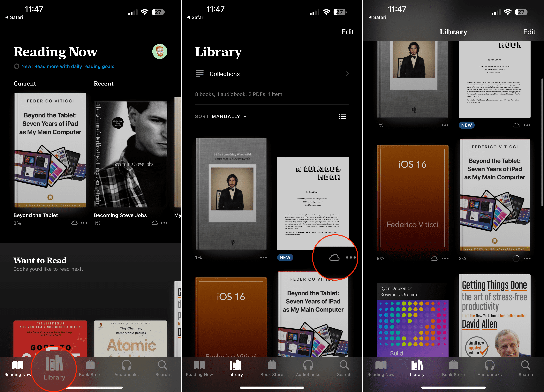Tap cloud download icon for iOS 16 at 9%
This screenshot has width=544, height=392.
tap(434, 258)
